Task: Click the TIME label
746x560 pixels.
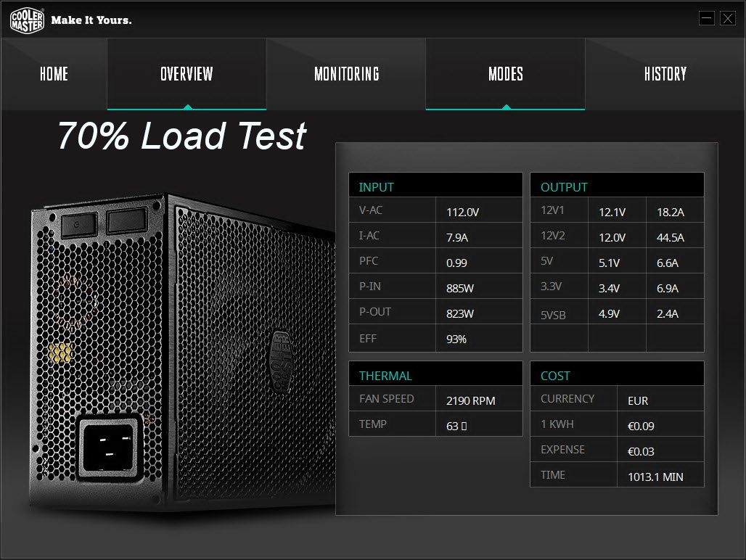Action: point(552,475)
